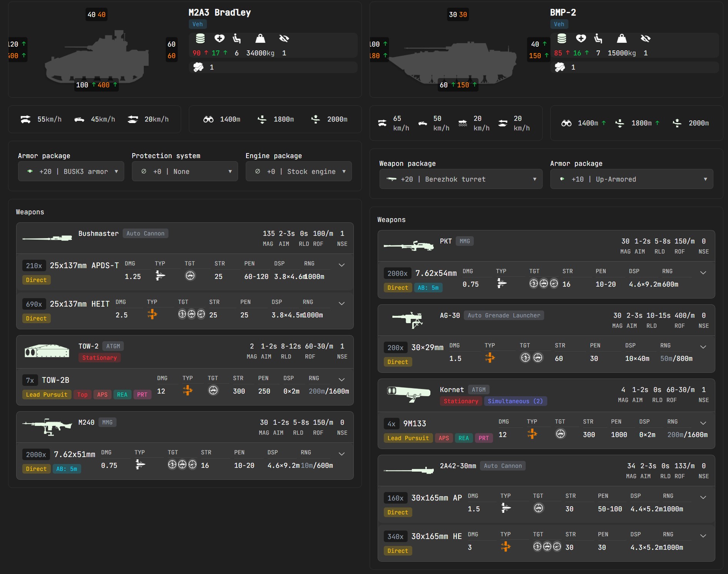728x574 pixels.
Task: Expand the 30×29mm grenade ammo row
Action: pos(703,347)
